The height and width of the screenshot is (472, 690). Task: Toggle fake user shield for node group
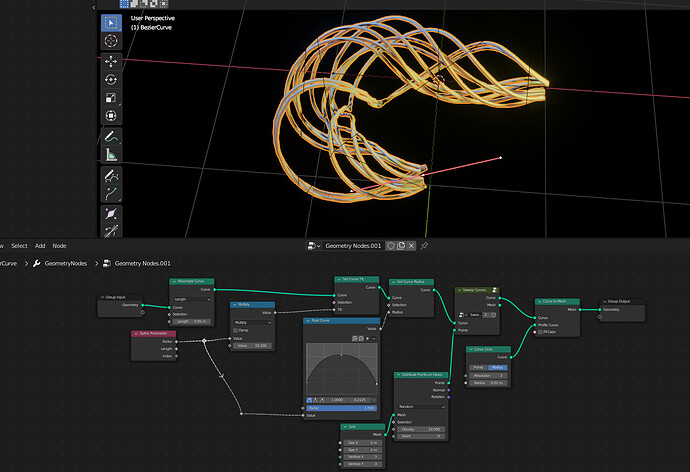click(390, 246)
